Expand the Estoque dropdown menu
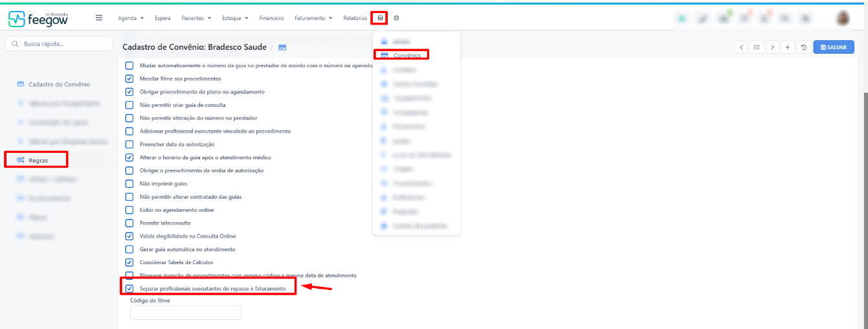The height and width of the screenshot is (329, 868). tap(235, 18)
